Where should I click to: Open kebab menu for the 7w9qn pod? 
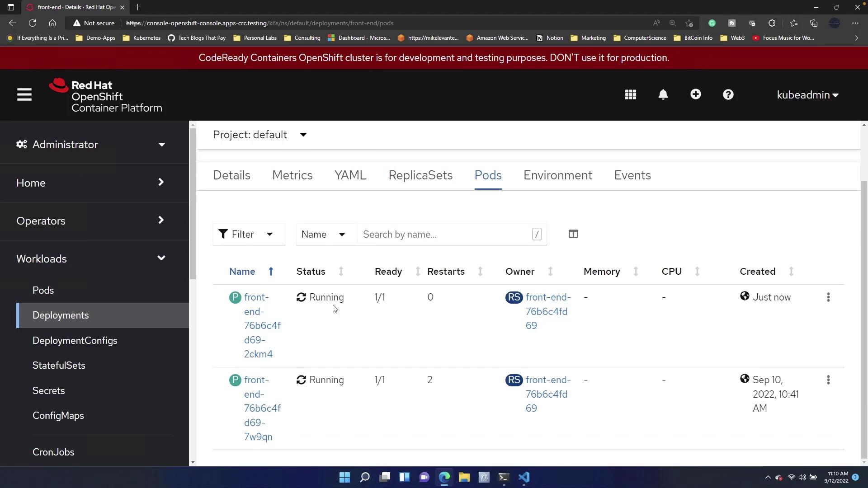828,380
